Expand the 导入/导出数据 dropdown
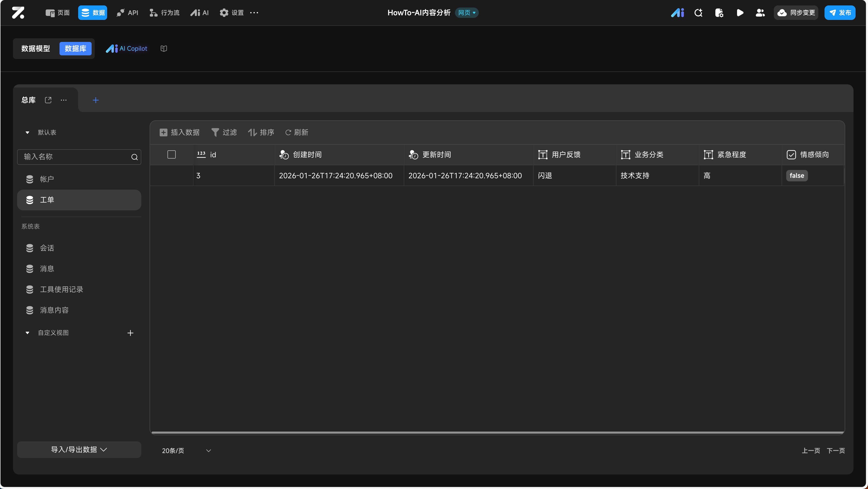This screenshot has height=489, width=868. pyautogui.click(x=79, y=450)
